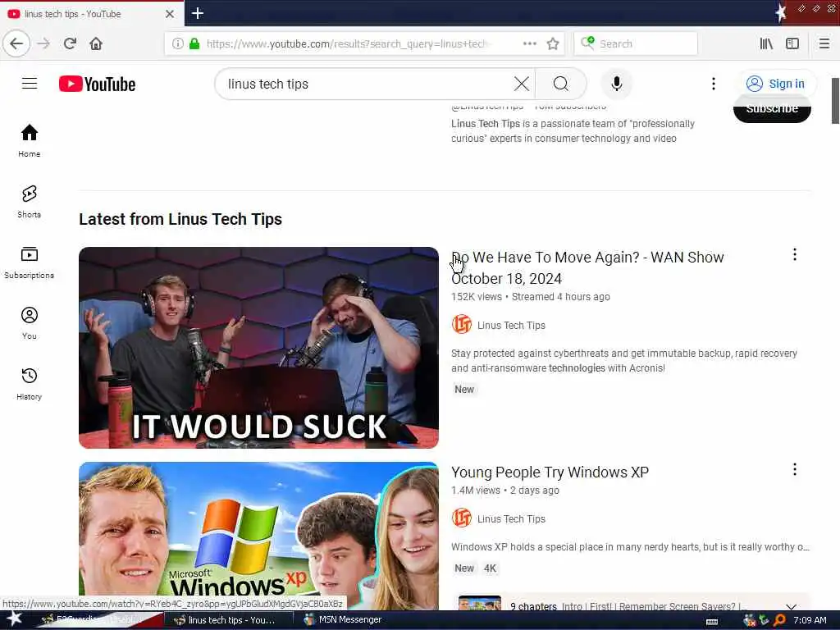Viewport: 840px width, 630px height.
Task: Open the You section in sidebar
Action: coord(30,323)
